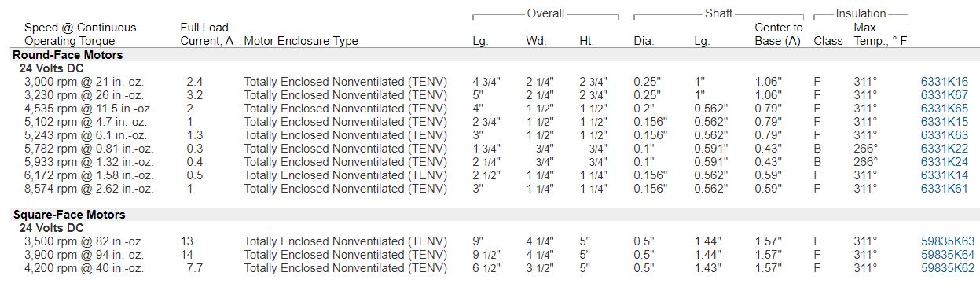Open part number 59835K64 link
The height and width of the screenshot is (287, 980).
(x=947, y=255)
